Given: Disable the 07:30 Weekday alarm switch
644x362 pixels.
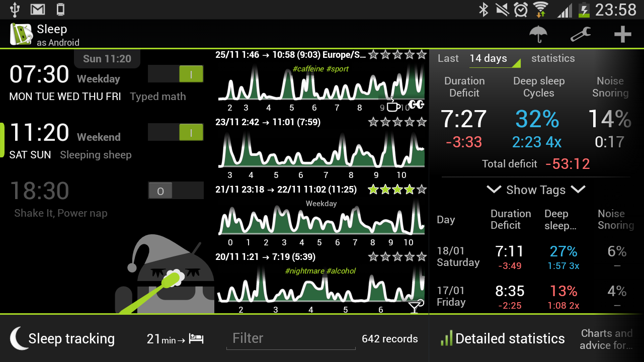Looking at the screenshot, I should pos(176,74).
